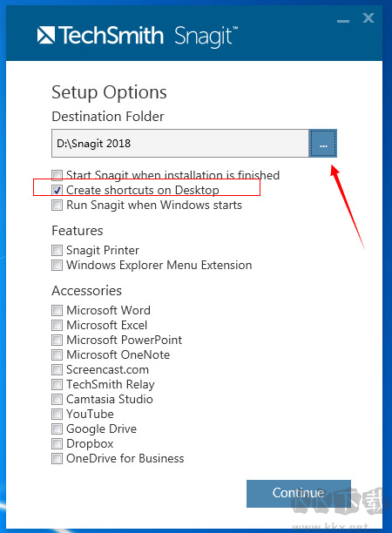The image size is (392, 533).
Task: Click the Continue button
Action: (x=299, y=493)
